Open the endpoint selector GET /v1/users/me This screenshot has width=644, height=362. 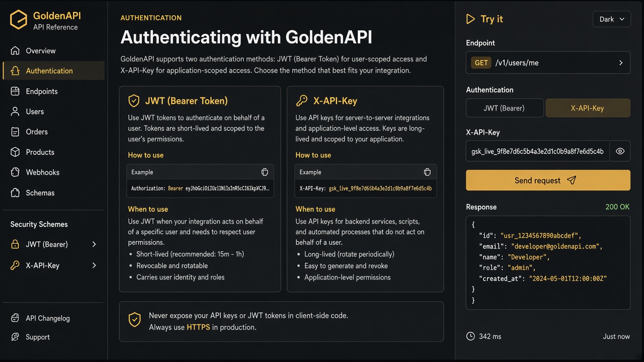pyautogui.click(x=548, y=63)
